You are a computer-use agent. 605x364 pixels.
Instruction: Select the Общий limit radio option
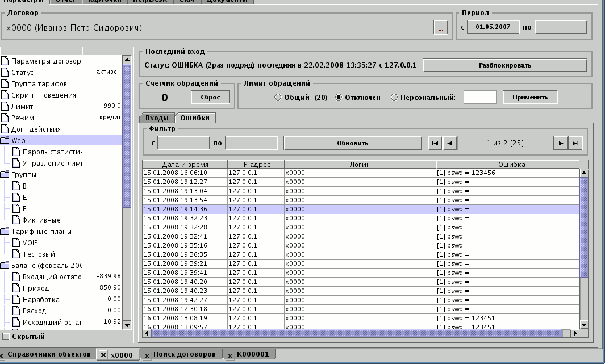[278, 97]
